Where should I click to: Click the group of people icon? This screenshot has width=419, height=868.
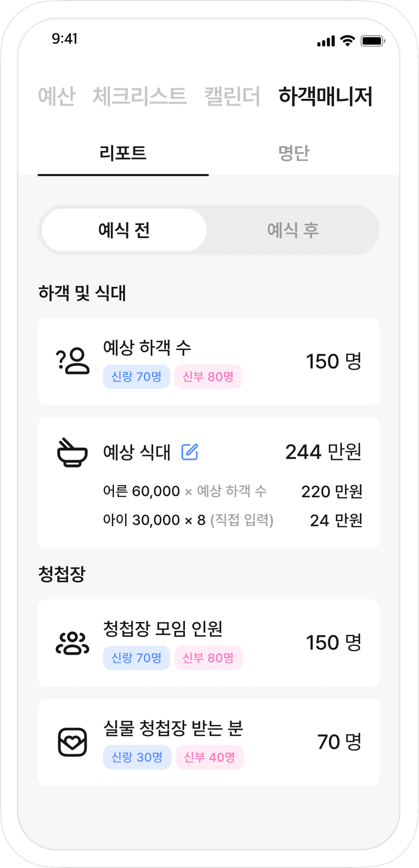pos(73,643)
